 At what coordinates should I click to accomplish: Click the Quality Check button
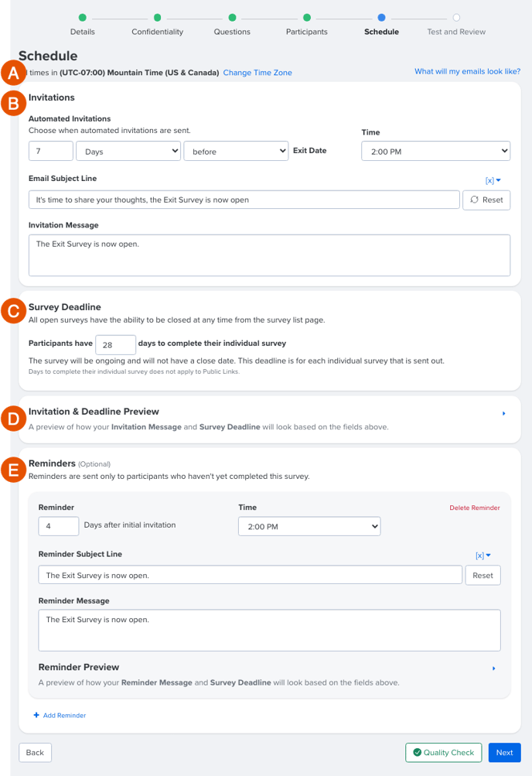point(444,752)
